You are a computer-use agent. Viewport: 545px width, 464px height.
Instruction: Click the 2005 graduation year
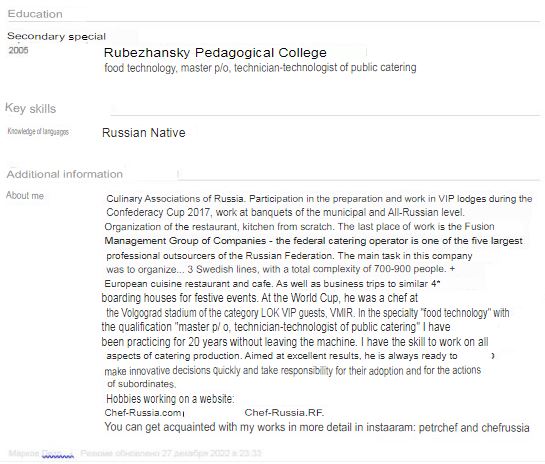(x=18, y=50)
